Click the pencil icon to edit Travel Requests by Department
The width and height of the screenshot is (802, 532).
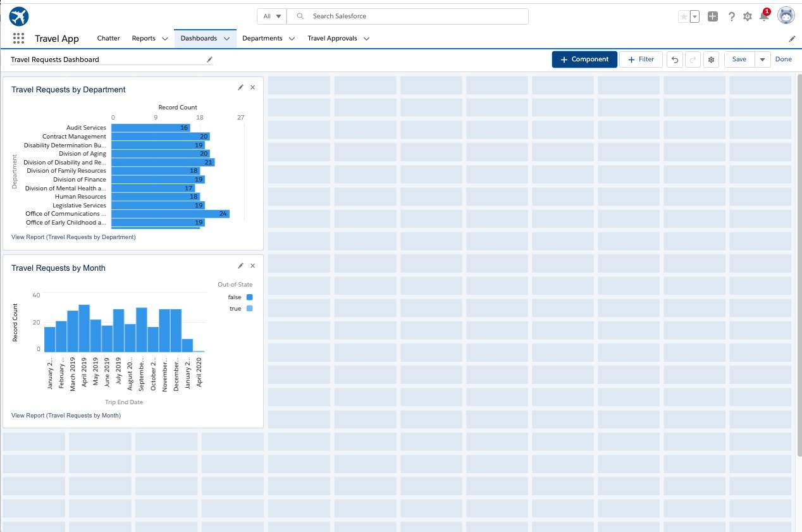240,87
